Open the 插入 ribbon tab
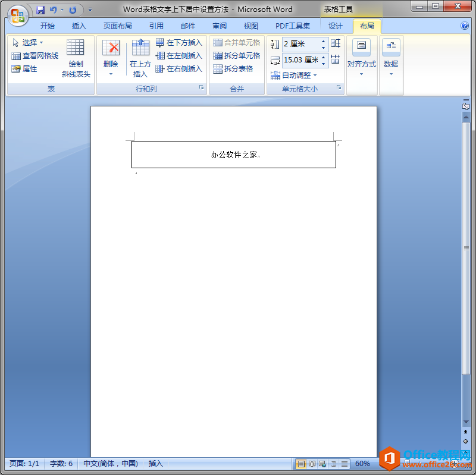 pos(79,26)
